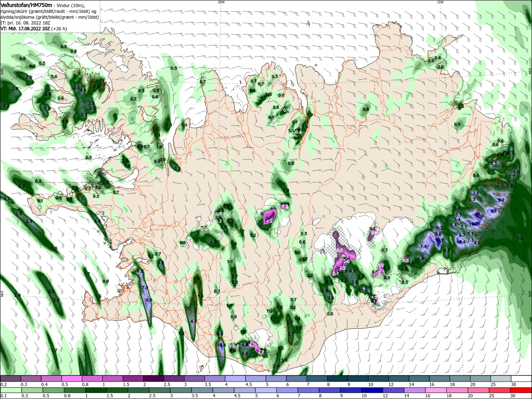Screen dimensions: 532x399
Task: Click the 10.7 precipitation value in the southeast
Action: tap(474, 224)
